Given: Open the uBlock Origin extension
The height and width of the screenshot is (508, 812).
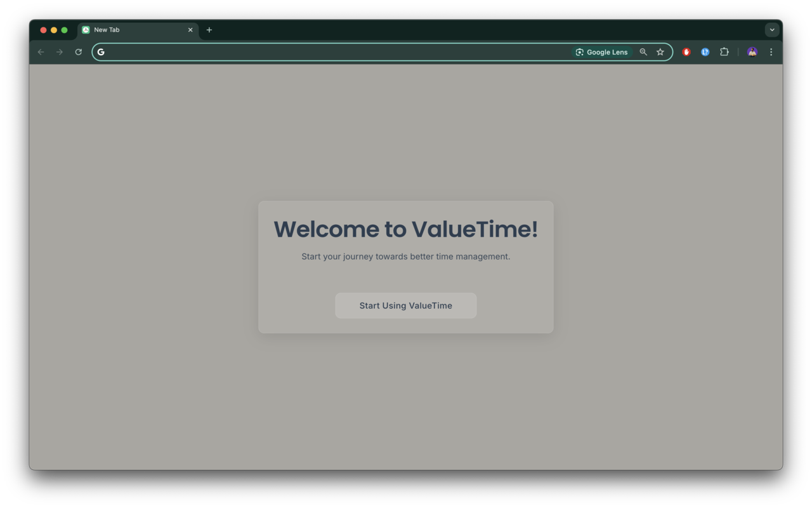Looking at the screenshot, I should 686,51.
